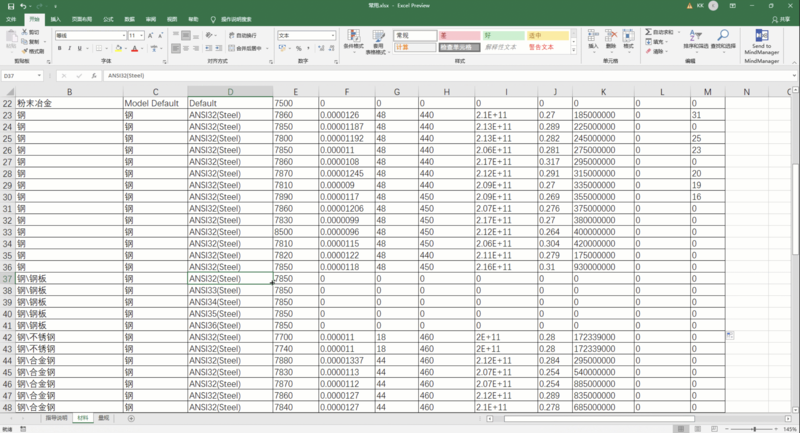
Task: Expand the number format dropdown
Action: click(333, 35)
